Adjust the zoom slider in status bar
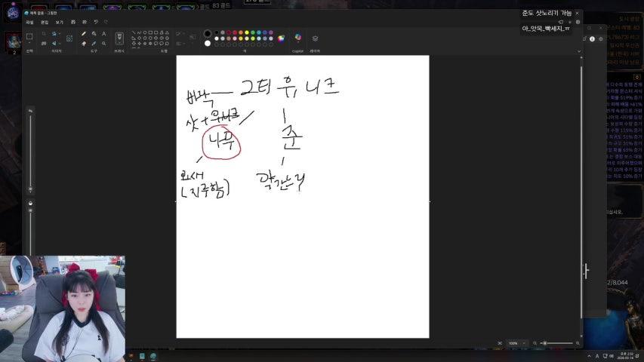 [556, 343]
